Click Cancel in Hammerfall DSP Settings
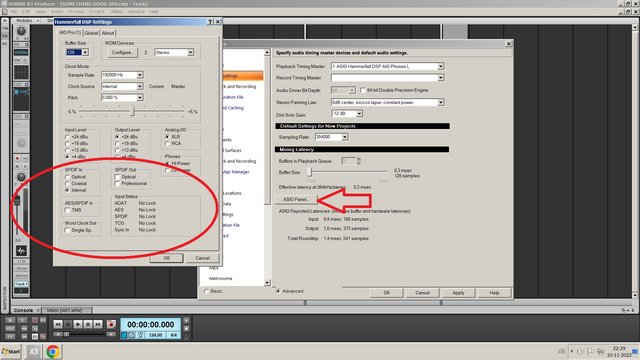Viewport: 640px width, 360px height. (202, 258)
